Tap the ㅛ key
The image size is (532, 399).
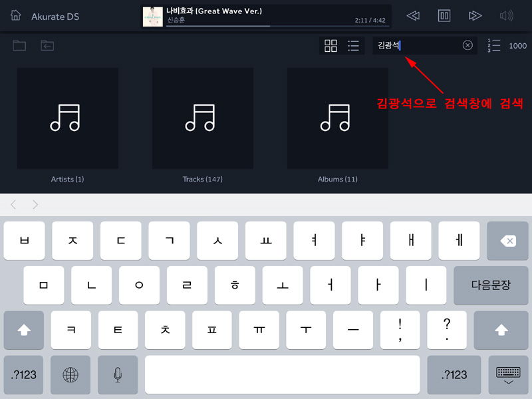coord(266,241)
